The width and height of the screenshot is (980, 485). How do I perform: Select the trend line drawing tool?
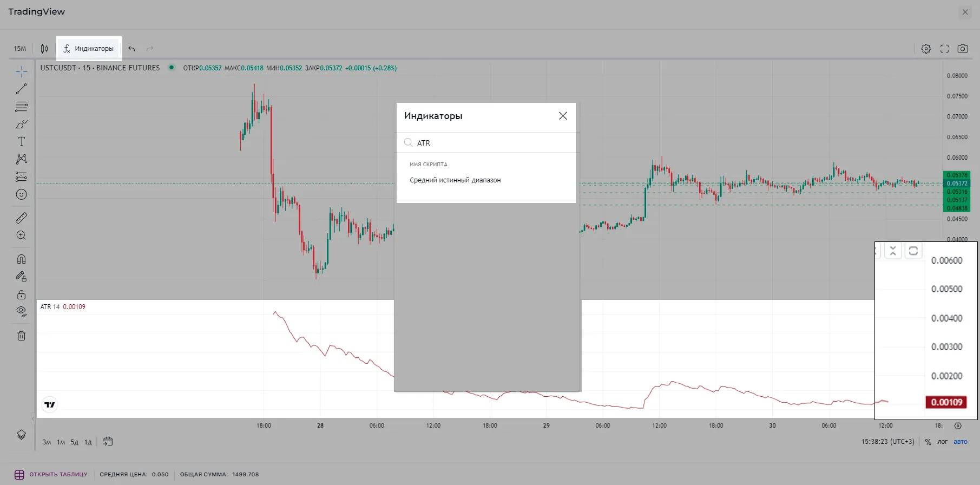coord(22,89)
